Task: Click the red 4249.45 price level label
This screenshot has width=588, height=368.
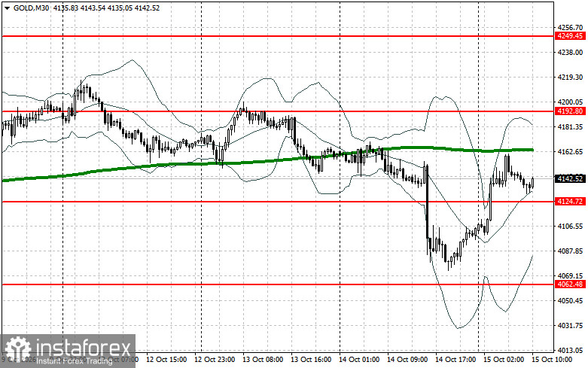Action: 570,36
